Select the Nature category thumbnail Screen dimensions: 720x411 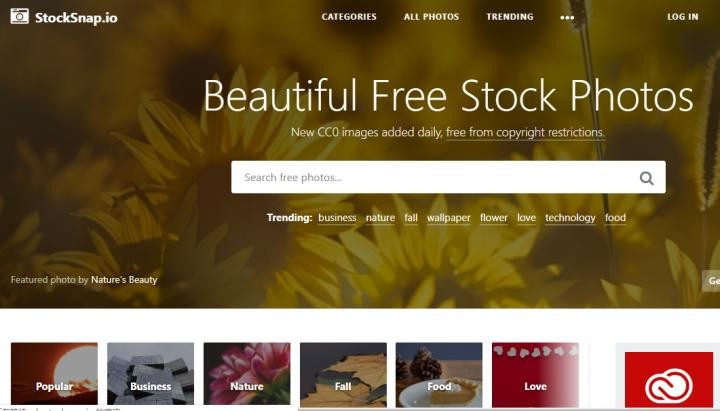247,374
